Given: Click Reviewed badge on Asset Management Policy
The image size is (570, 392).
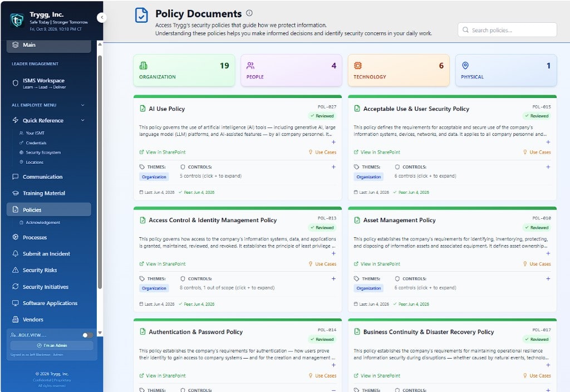Looking at the screenshot, I should point(537,228).
